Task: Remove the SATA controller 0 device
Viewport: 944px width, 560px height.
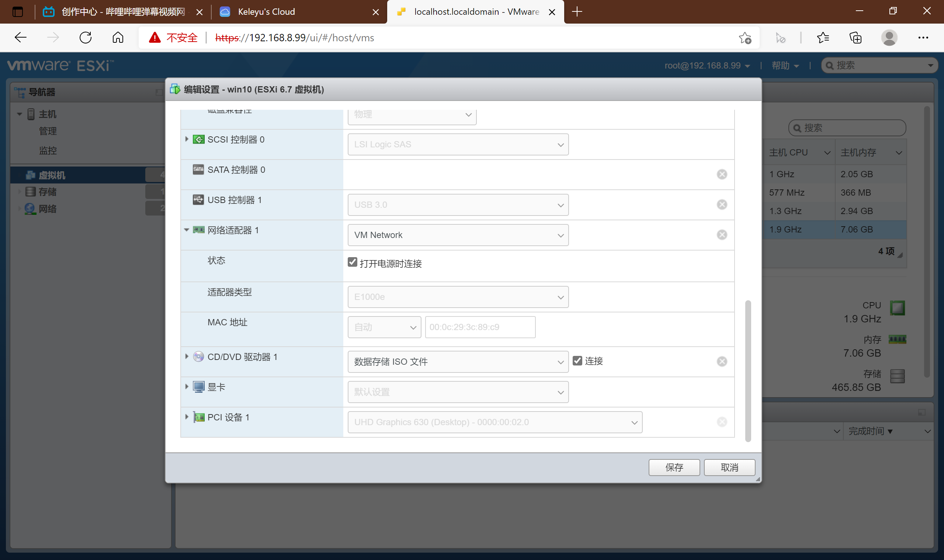Action: (722, 174)
